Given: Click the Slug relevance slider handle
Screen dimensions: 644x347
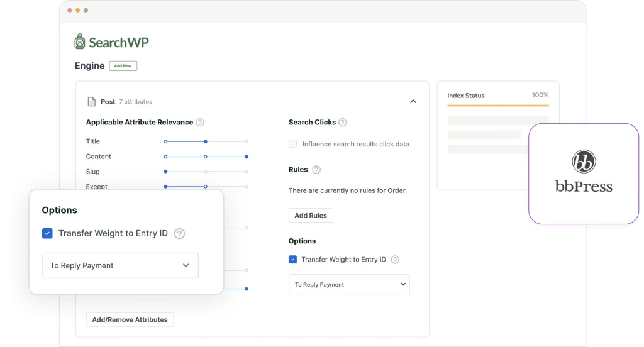Looking at the screenshot, I should coord(165,172).
